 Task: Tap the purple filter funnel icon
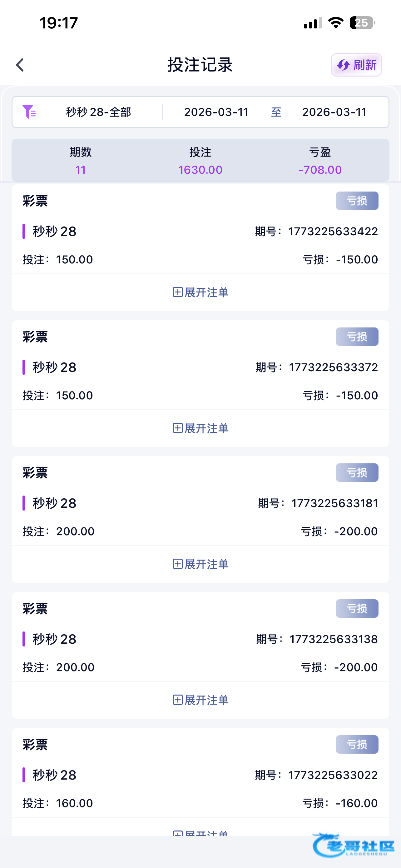[x=29, y=112]
